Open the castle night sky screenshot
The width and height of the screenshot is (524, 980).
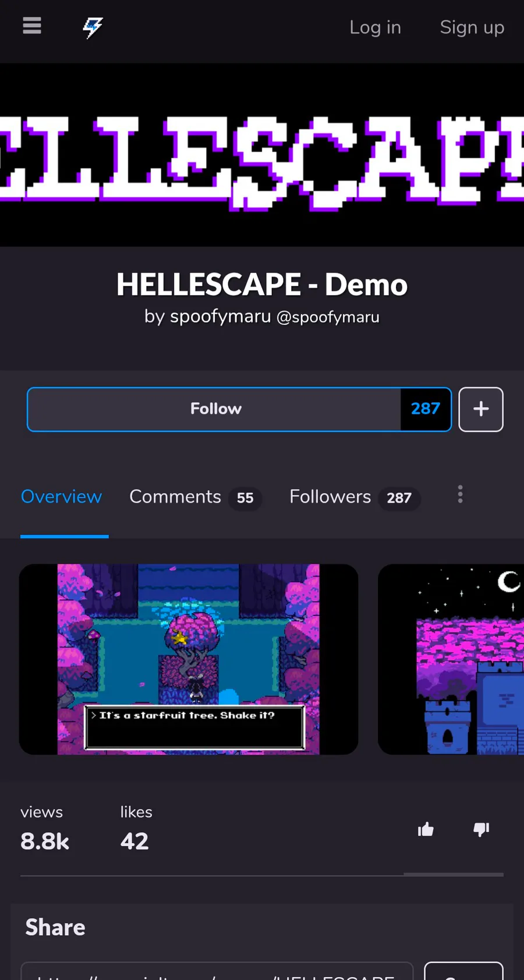(x=451, y=659)
